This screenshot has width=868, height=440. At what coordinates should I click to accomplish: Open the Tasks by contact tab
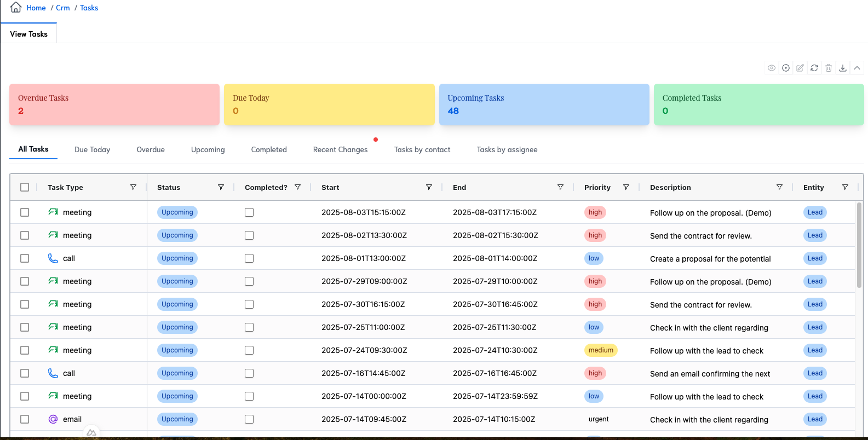pyautogui.click(x=422, y=149)
